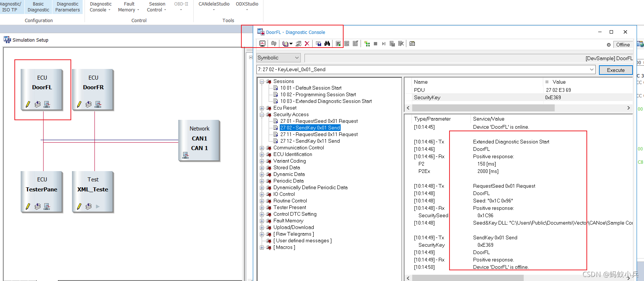644x281 pixels.
Task: Click the blue floppy disk save icon
Action: pyautogui.click(x=318, y=44)
